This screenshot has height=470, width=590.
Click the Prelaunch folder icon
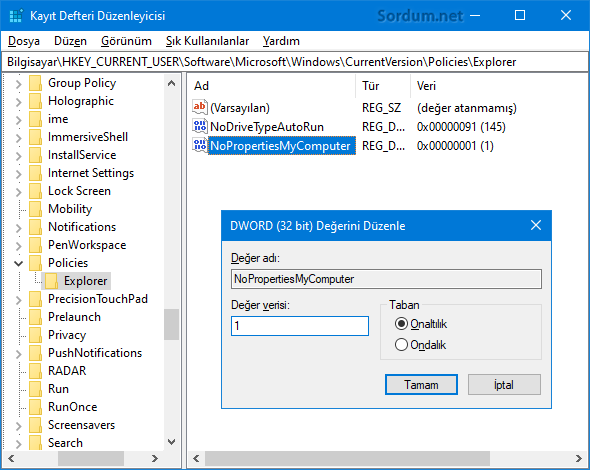point(35,317)
